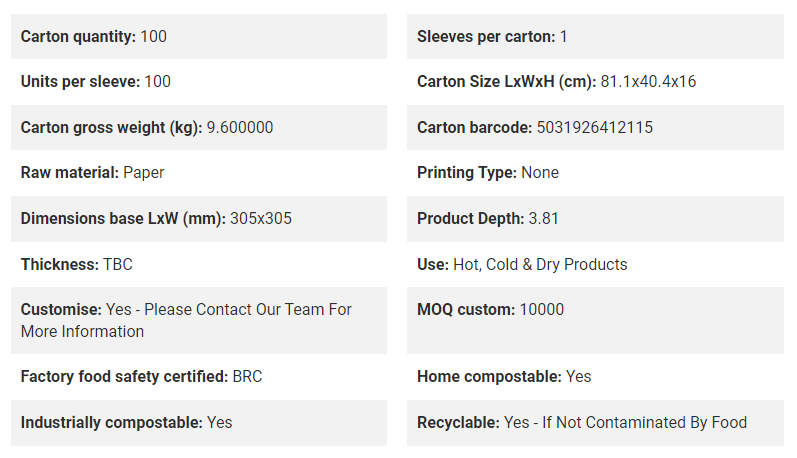Click the 'More Information' text line
797x458 pixels.
82,331
